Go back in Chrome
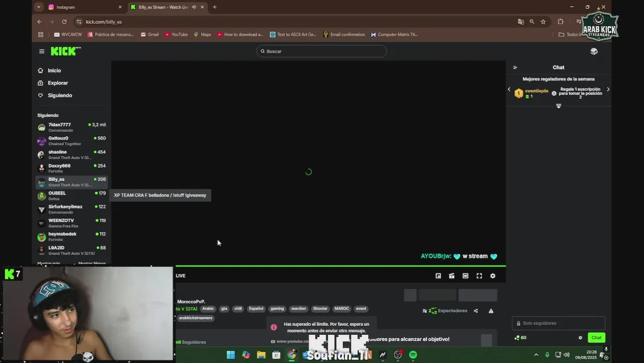This screenshot has width=644, height=363. 39,22
